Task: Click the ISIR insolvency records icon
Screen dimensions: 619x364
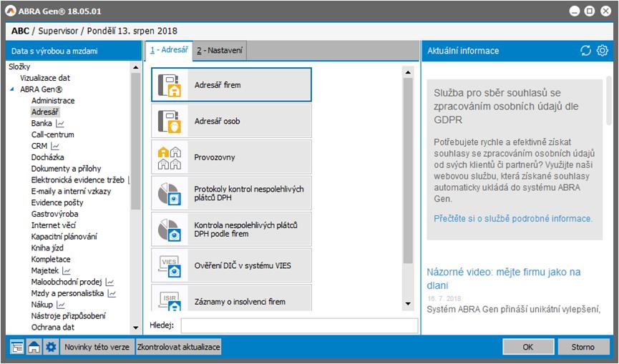Action: click(170, 300)
